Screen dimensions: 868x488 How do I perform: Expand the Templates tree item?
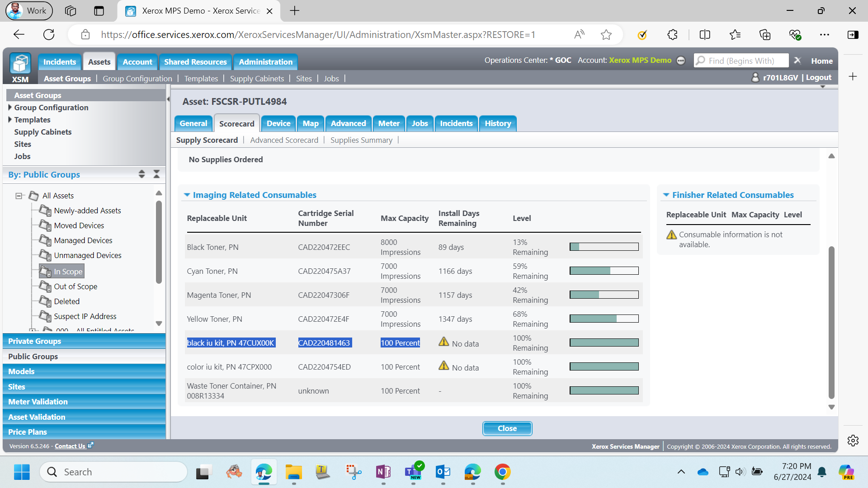[x=10, y=120]
